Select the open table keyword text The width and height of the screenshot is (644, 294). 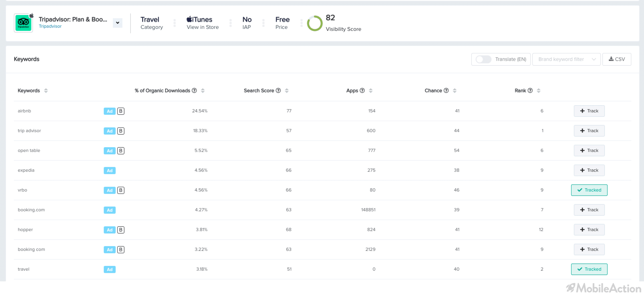click(x=29, y=151)
